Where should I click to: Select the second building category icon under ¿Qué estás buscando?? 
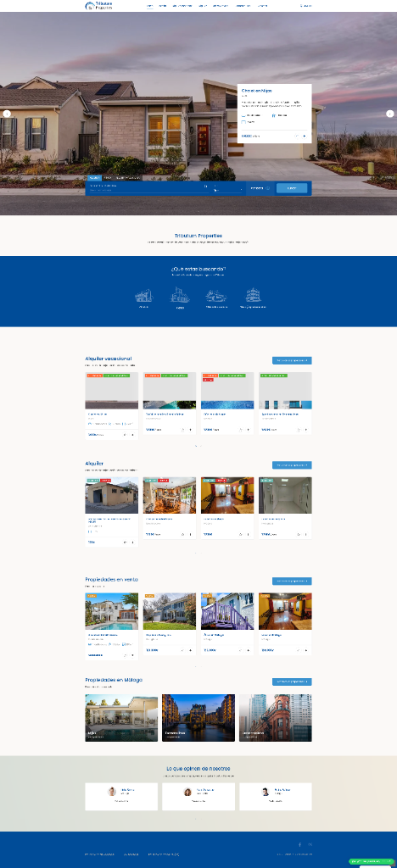(179, 295)
